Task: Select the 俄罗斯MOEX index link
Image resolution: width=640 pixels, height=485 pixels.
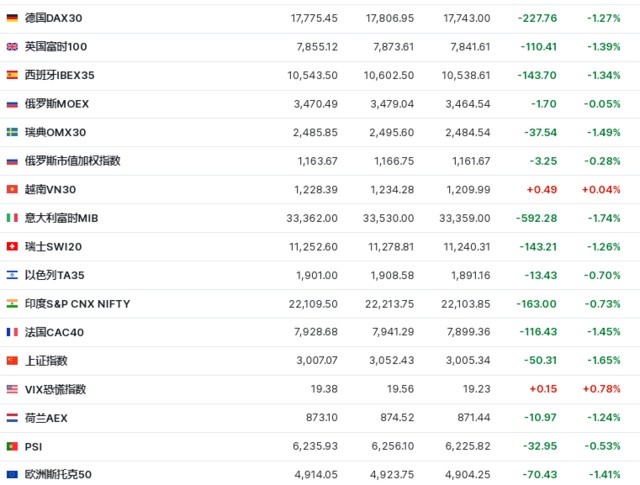Action: pos(57,103)
